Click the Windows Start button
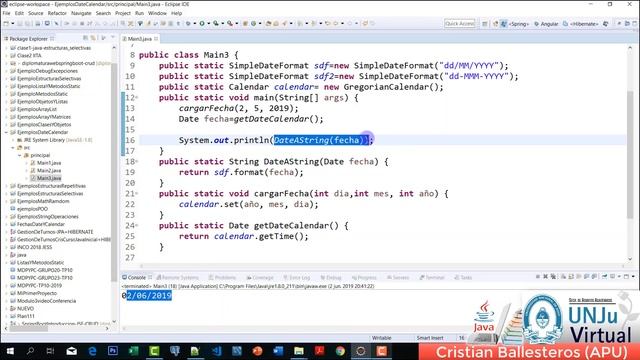This screenshot has width=640, height=360. [x=9, y=351]
